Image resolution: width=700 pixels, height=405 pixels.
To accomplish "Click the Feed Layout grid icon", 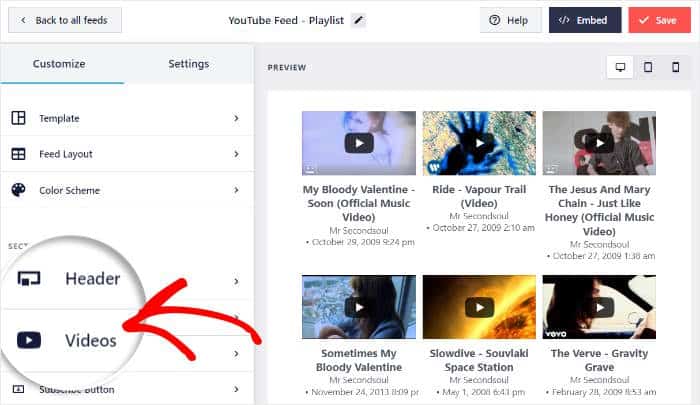I will click(18, 154).
